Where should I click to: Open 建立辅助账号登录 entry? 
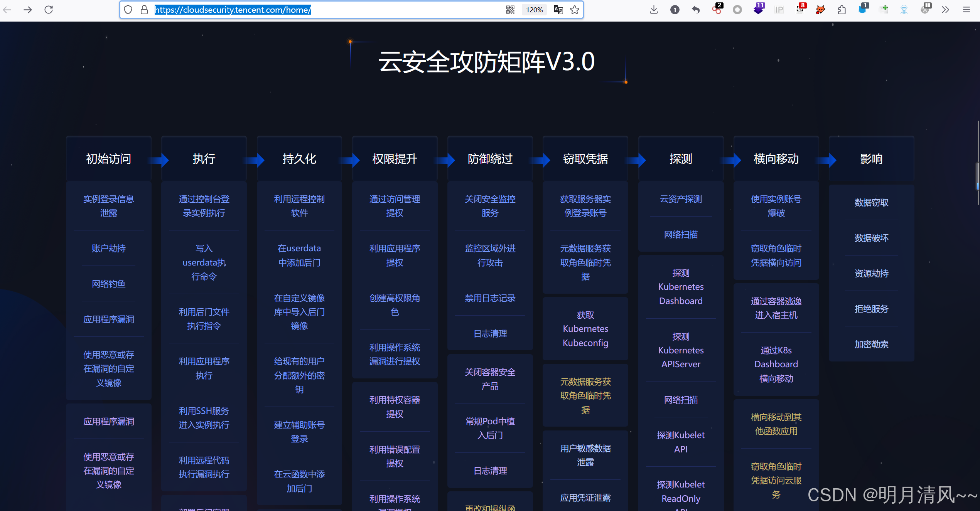point(299,432)
